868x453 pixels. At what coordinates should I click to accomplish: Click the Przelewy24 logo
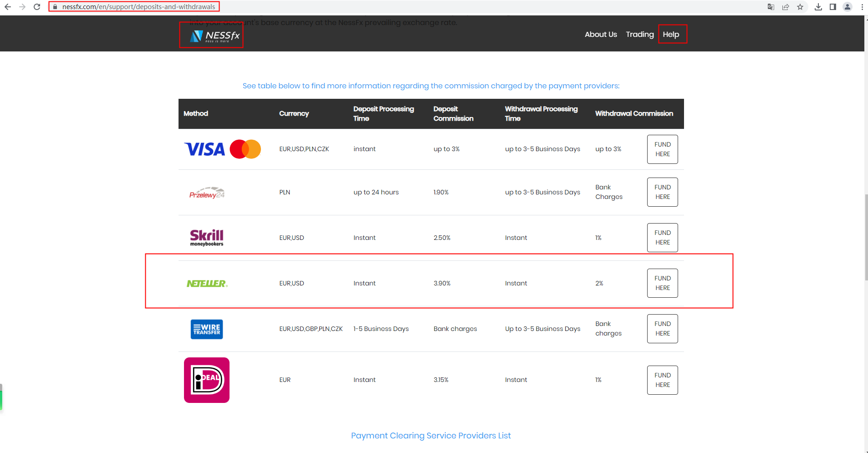207,193
